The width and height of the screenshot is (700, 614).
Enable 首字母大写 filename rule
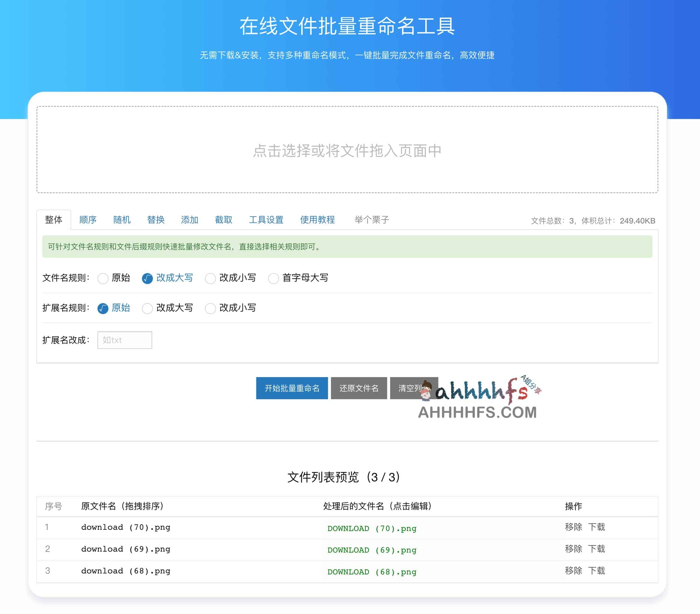point(273,279)
